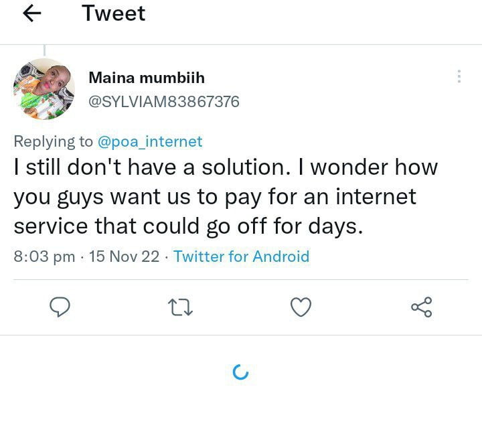The width and height of the screenshot is (482, 448).
Task: Open the @poa_internet mention link
Action: 150,141
